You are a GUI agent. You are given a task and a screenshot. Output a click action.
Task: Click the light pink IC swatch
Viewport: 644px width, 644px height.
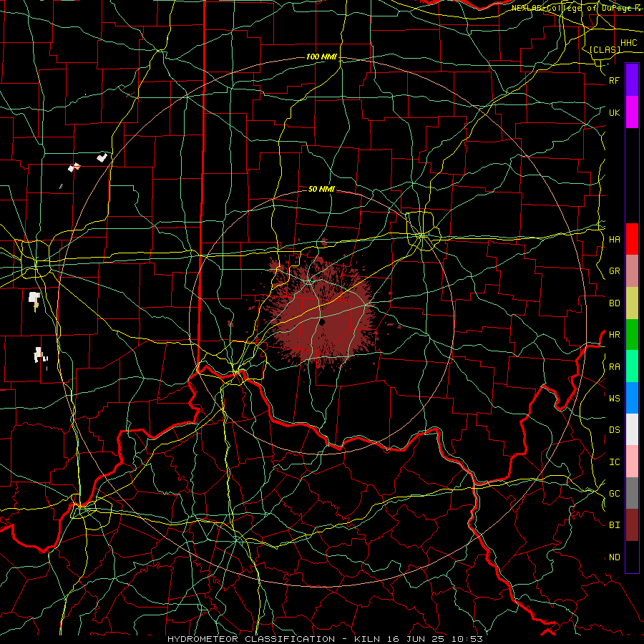point(632,462)
